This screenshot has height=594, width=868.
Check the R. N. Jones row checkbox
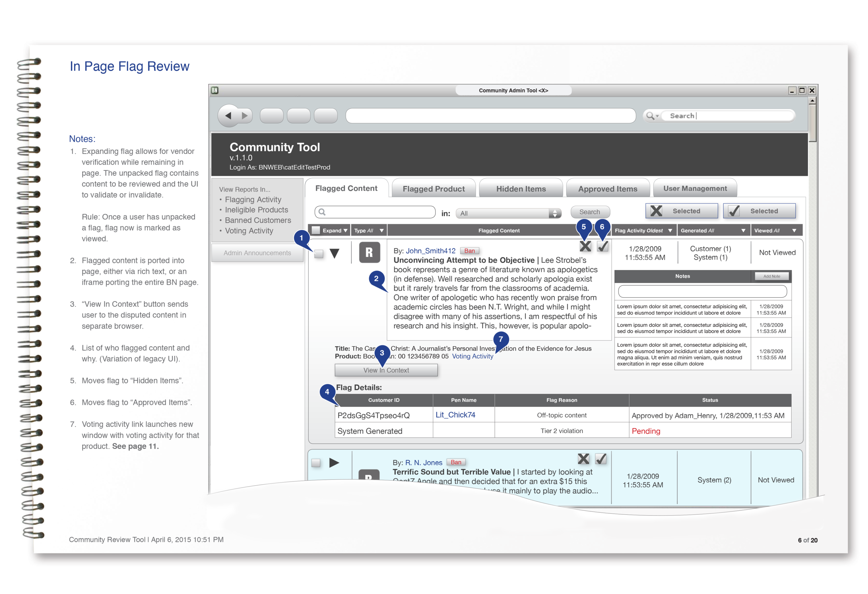(x=316, y=463)
